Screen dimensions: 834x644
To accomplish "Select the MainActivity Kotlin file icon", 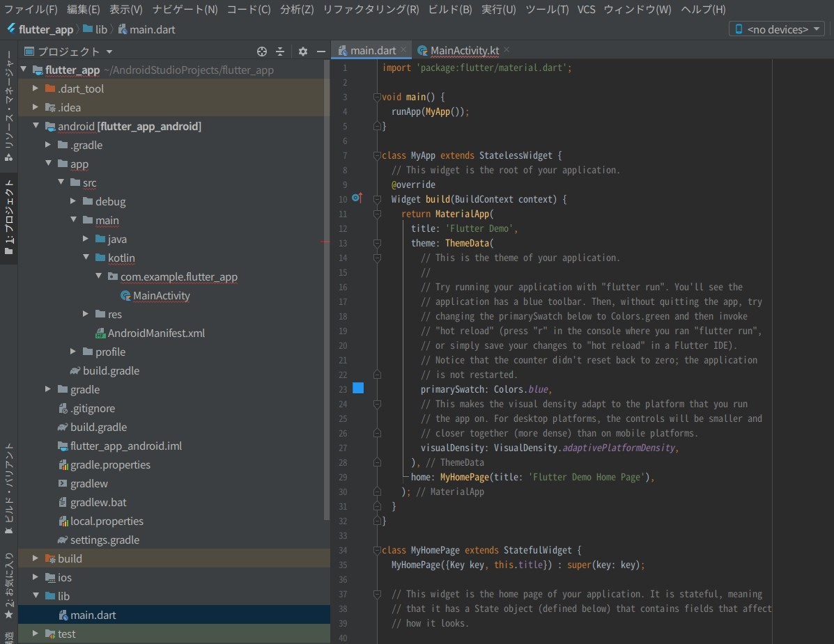I will [x=125, y=296].
